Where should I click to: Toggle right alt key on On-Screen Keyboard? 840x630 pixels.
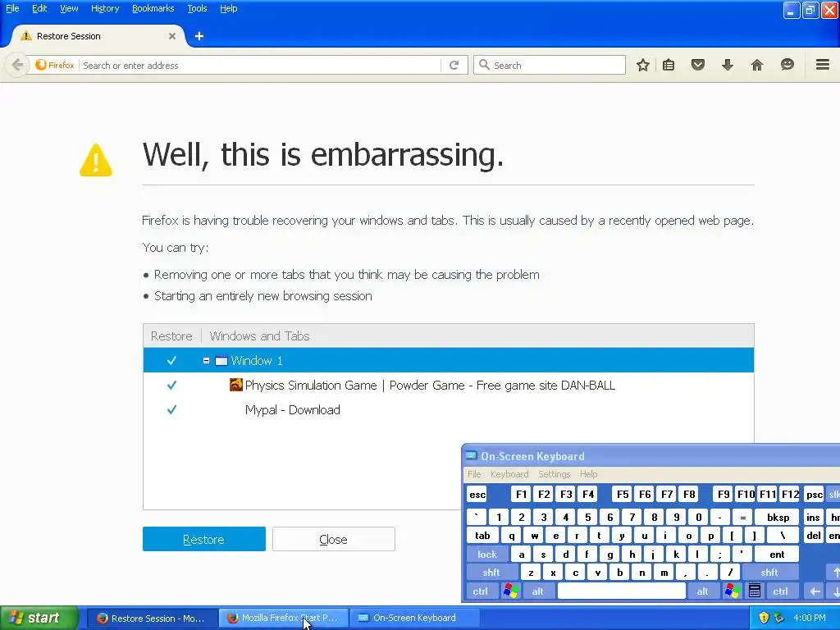702,591
